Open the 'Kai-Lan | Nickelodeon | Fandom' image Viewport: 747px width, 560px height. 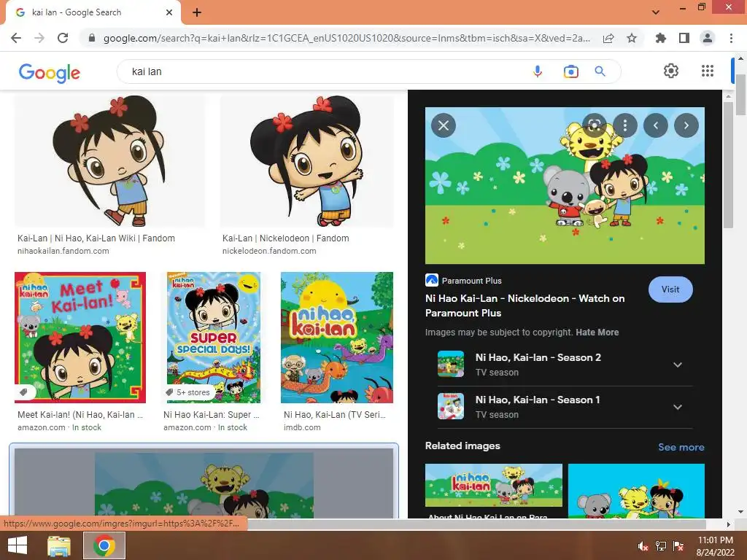(x=307, y=160)
